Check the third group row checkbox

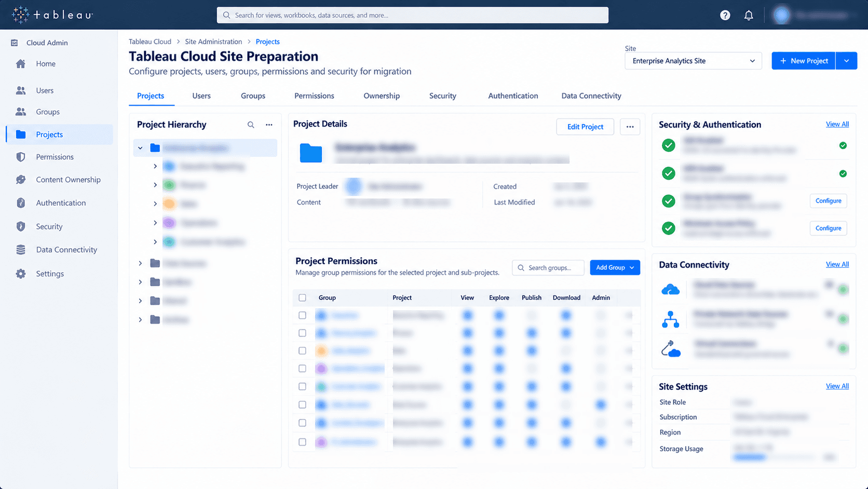coord(302,351)
